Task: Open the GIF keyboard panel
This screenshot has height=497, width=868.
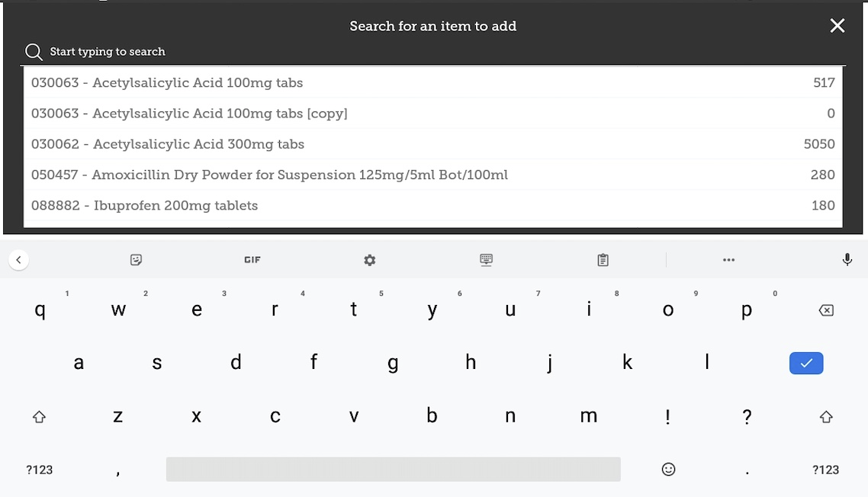Action: [x=252, y=260]
